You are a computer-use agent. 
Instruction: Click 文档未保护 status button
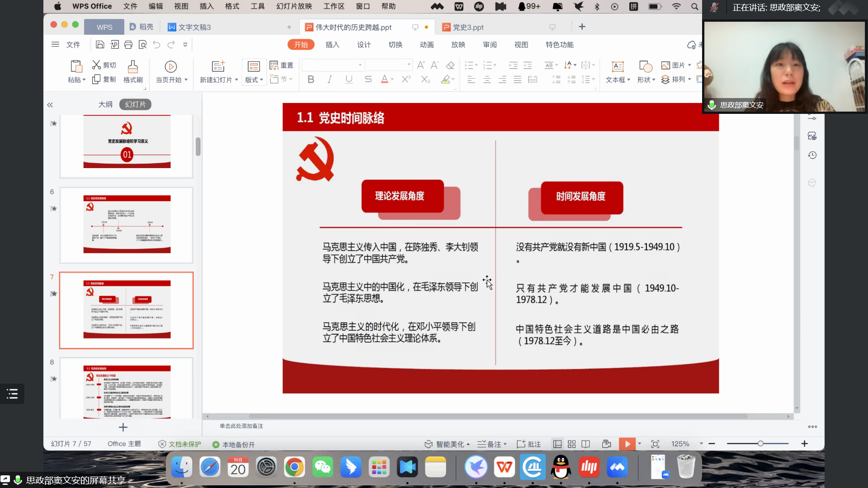coord(179,444)
